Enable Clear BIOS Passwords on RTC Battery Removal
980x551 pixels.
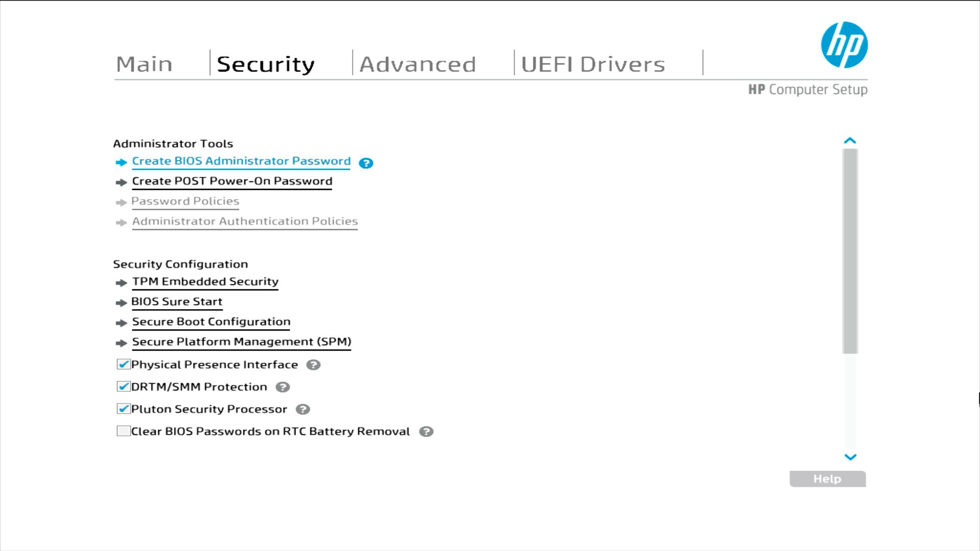(x=123, y=431)
